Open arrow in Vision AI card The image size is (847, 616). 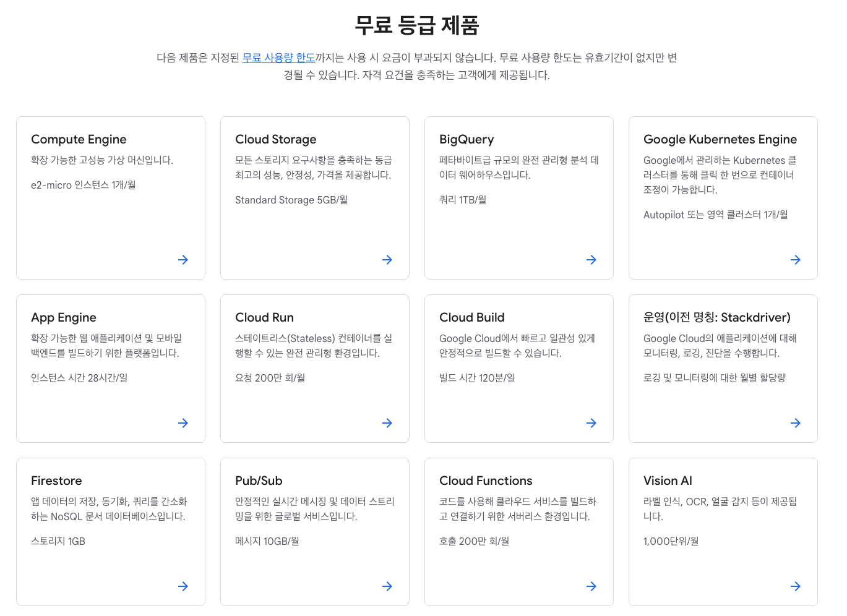796,586
